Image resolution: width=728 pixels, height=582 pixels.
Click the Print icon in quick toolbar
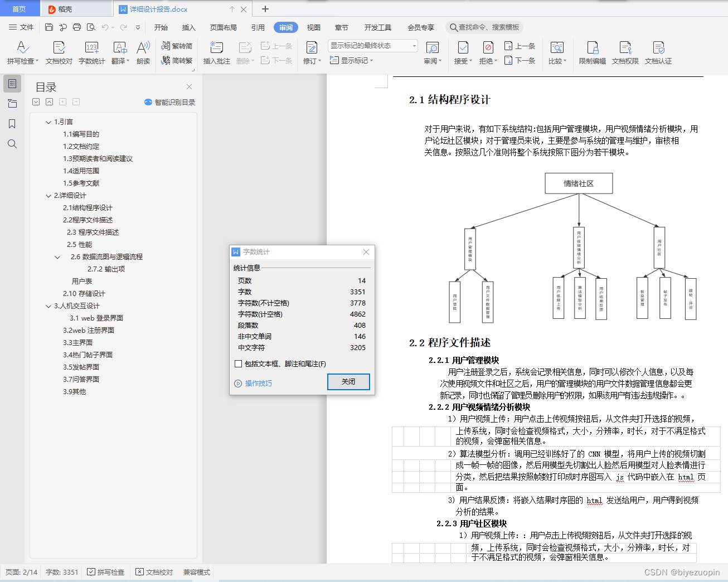(x=77, y=27)
